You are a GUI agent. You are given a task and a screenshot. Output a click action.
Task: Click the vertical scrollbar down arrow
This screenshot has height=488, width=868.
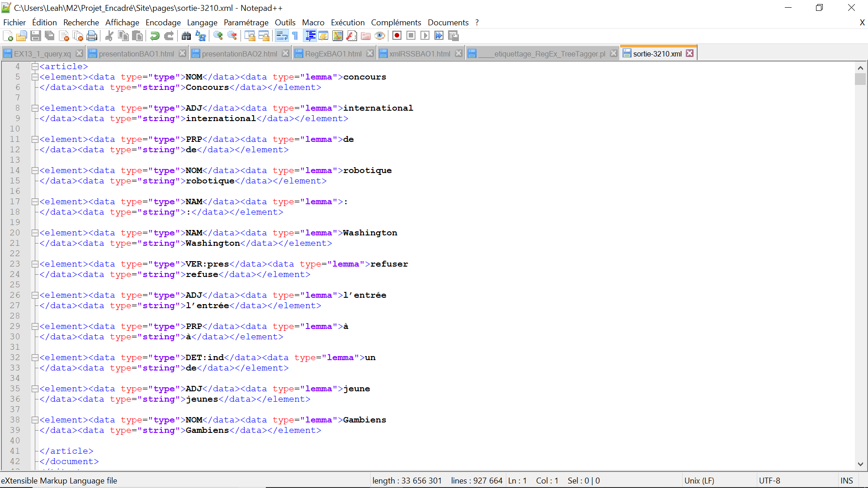[860, 464]
